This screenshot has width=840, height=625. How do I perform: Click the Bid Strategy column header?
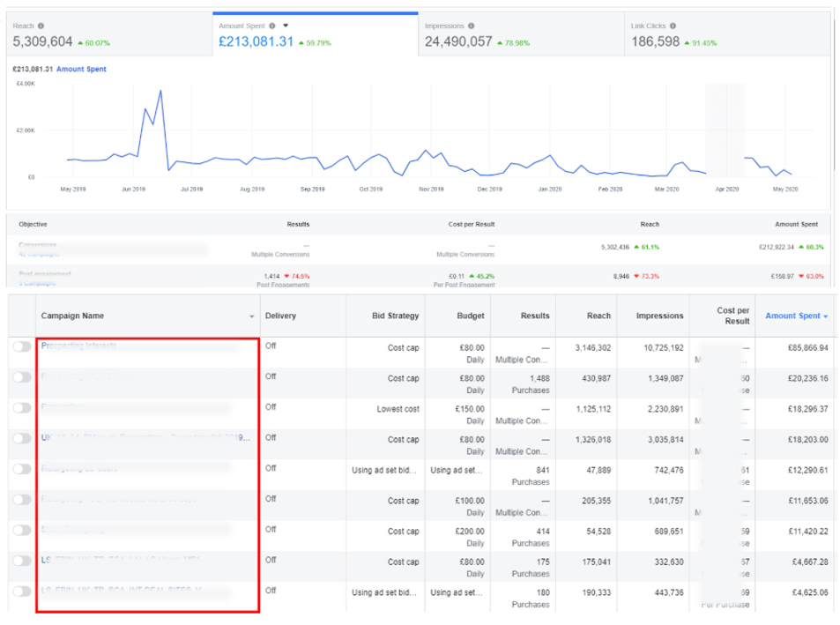[396, 316]
